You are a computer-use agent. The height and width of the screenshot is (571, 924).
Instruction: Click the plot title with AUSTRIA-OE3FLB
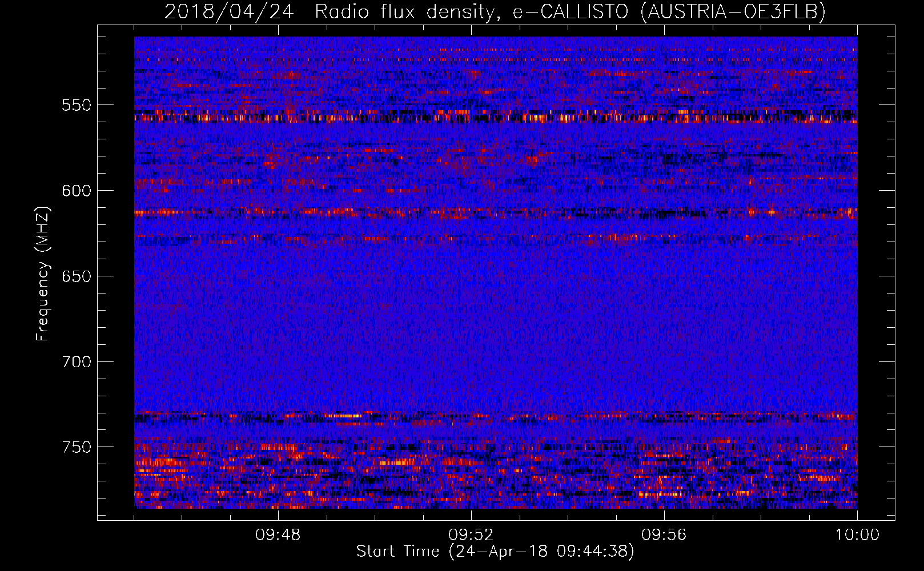pyautogui.click(x=495, y=11)
